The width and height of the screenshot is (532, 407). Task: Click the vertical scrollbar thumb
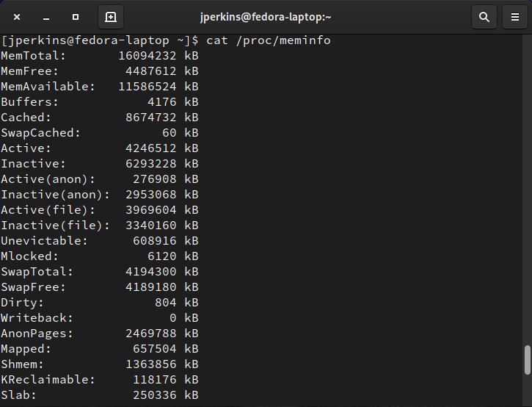point(527,360)
